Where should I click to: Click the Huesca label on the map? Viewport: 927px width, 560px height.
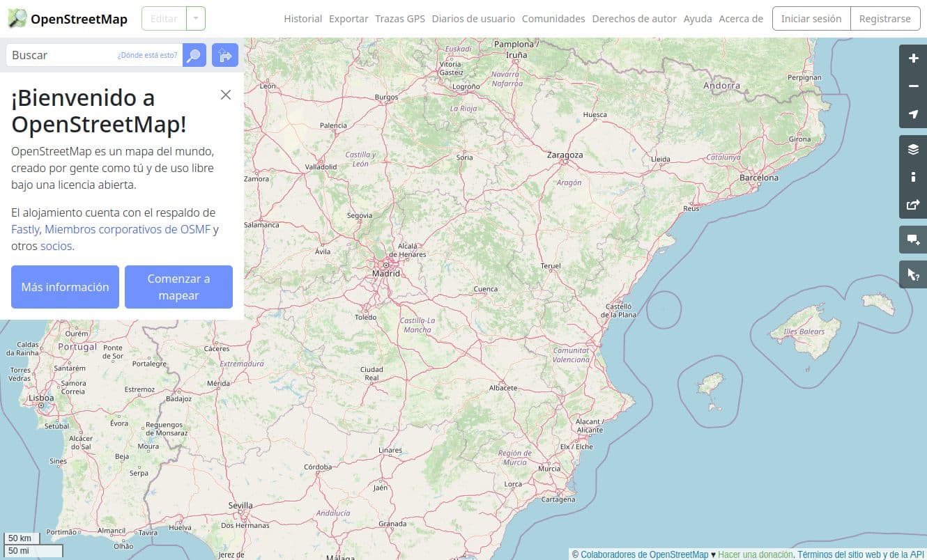(595, 114)
